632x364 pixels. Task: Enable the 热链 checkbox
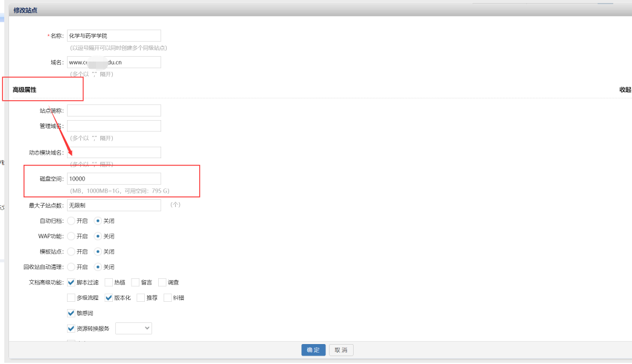(x=109, y=283)
